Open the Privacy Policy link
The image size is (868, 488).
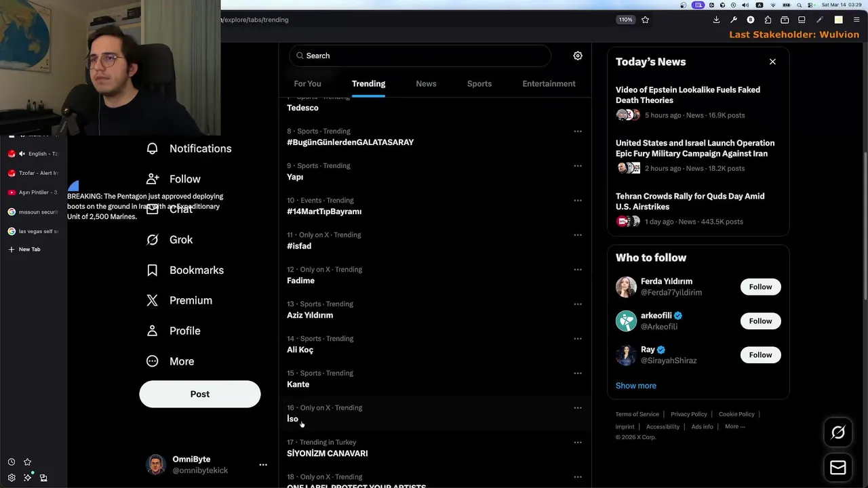coord(689,414)
